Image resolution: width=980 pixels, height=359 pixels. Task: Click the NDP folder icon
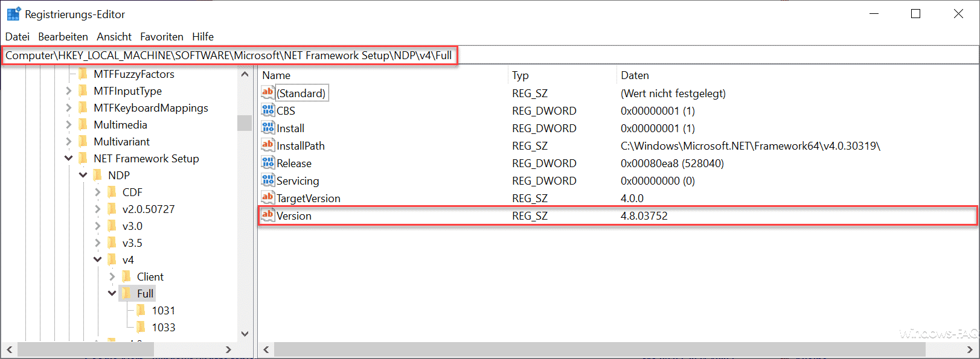[x=98, y=176]
